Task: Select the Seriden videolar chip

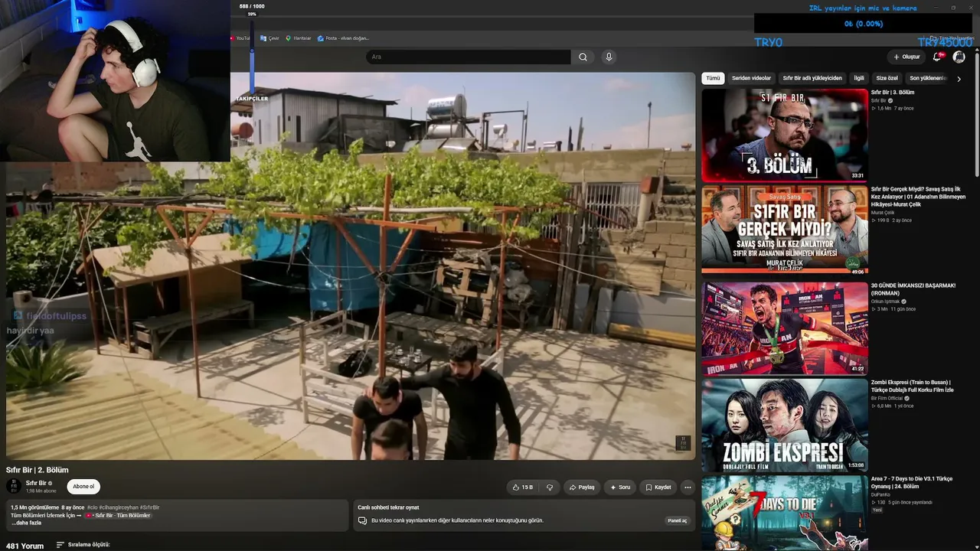Action: 751,78
